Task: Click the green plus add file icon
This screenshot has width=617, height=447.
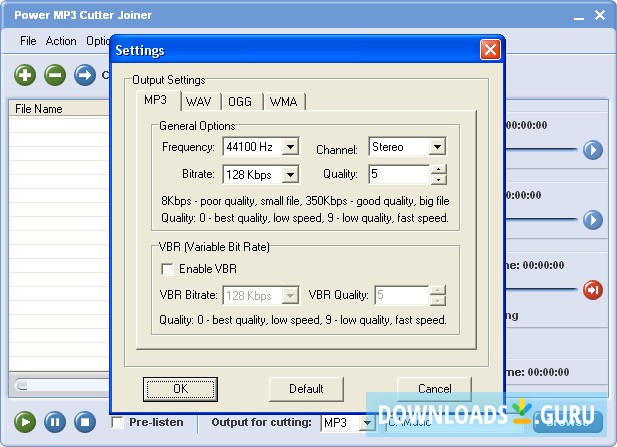Action: coord(25,75)
